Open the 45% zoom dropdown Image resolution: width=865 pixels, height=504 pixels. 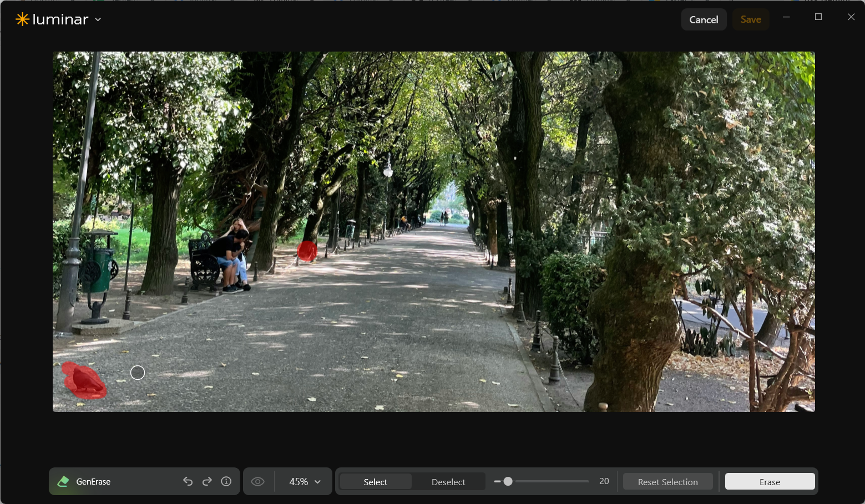pyautogui.click(x=305, y=482)
